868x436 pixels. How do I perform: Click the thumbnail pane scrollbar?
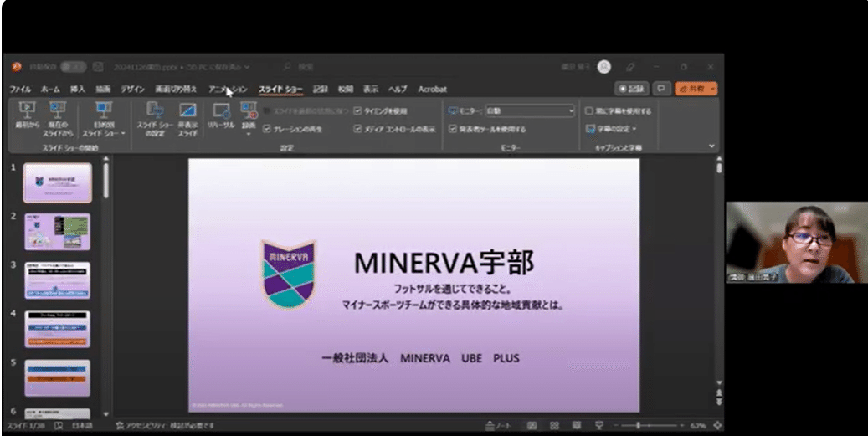pos(106,181)
